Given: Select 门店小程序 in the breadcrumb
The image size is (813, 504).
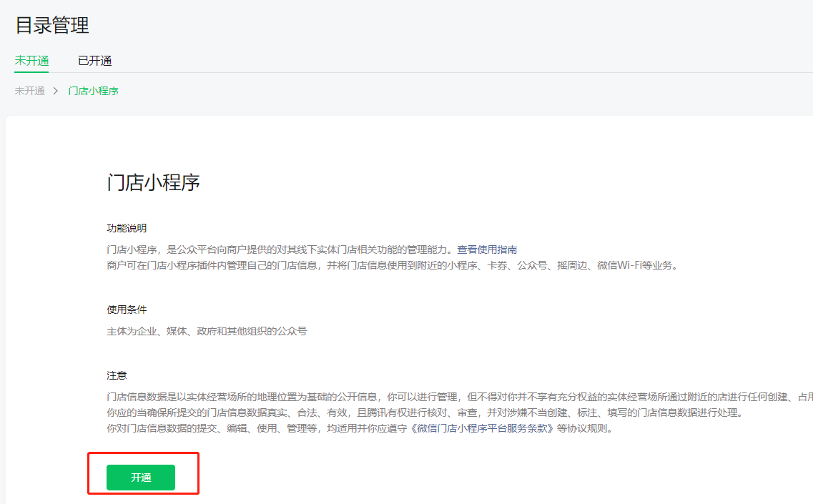Looking at the screenshot, I should (x=92, y=91).
